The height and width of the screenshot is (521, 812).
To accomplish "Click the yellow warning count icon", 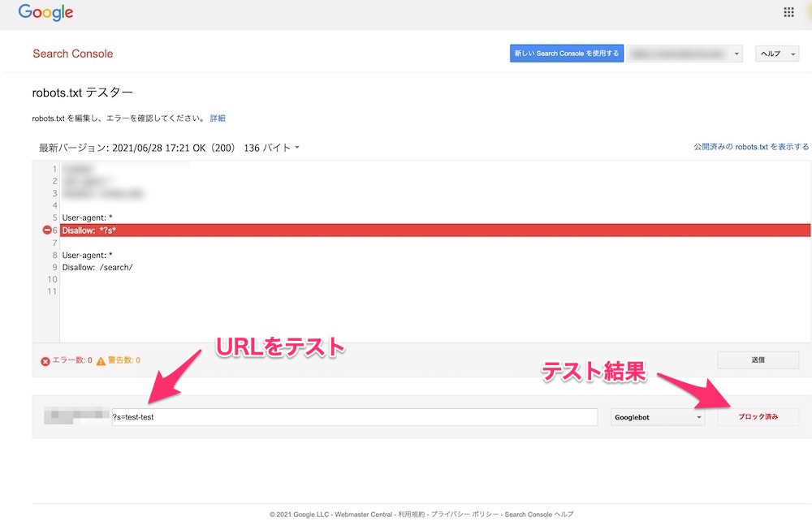I will click(x=101, y=361).
